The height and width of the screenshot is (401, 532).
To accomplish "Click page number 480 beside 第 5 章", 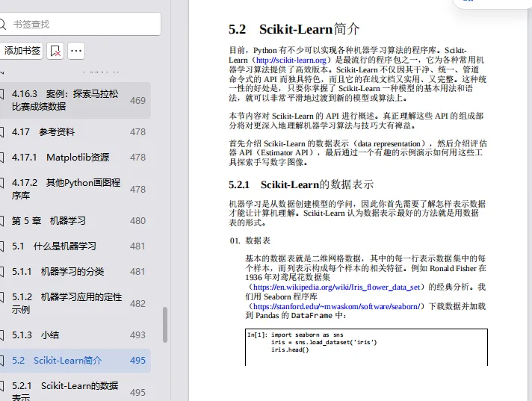I will click(x=137, y=221).
